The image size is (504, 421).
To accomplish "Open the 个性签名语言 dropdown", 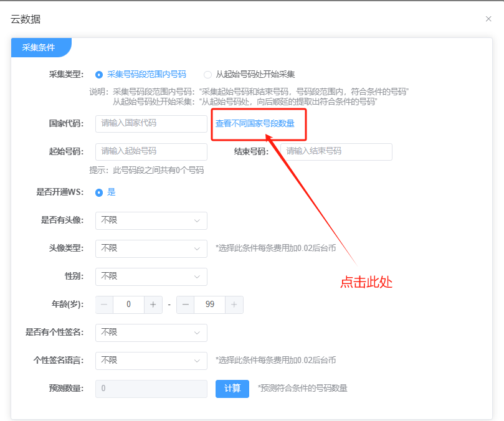I will tap(151, 361).
